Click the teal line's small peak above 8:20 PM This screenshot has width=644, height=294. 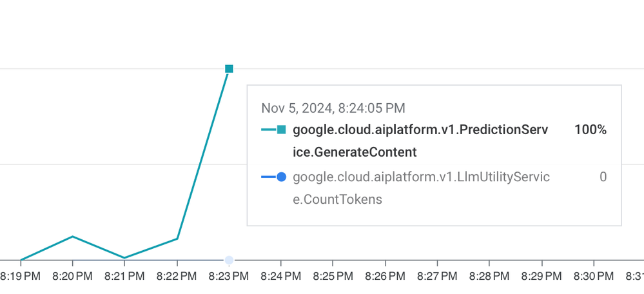72,237
